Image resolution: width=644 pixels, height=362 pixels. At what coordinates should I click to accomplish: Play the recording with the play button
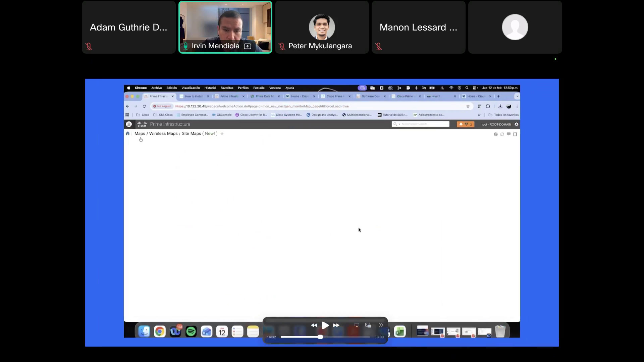(325, 325)
